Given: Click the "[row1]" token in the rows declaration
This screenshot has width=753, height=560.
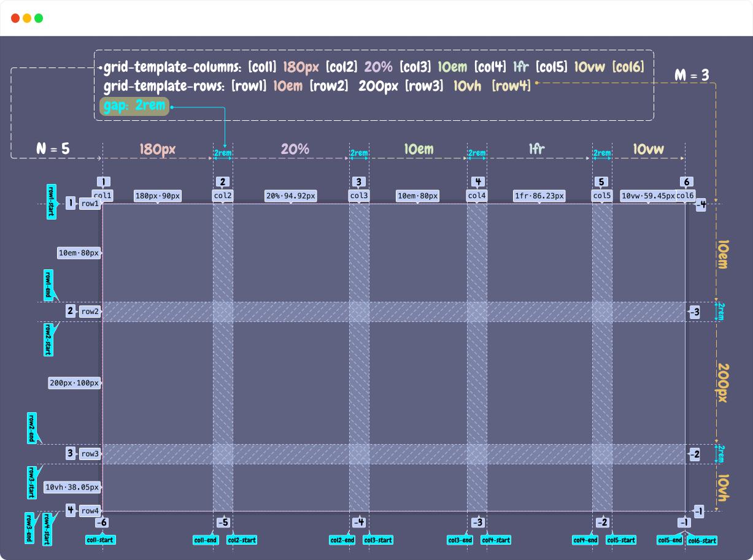Looking at the screenshot, I should (x=249, y=86).
